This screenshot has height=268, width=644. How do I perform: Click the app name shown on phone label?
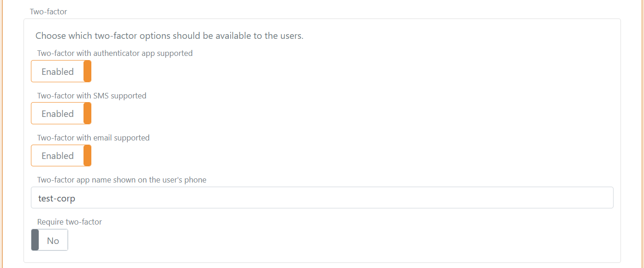tap(121, 180)
